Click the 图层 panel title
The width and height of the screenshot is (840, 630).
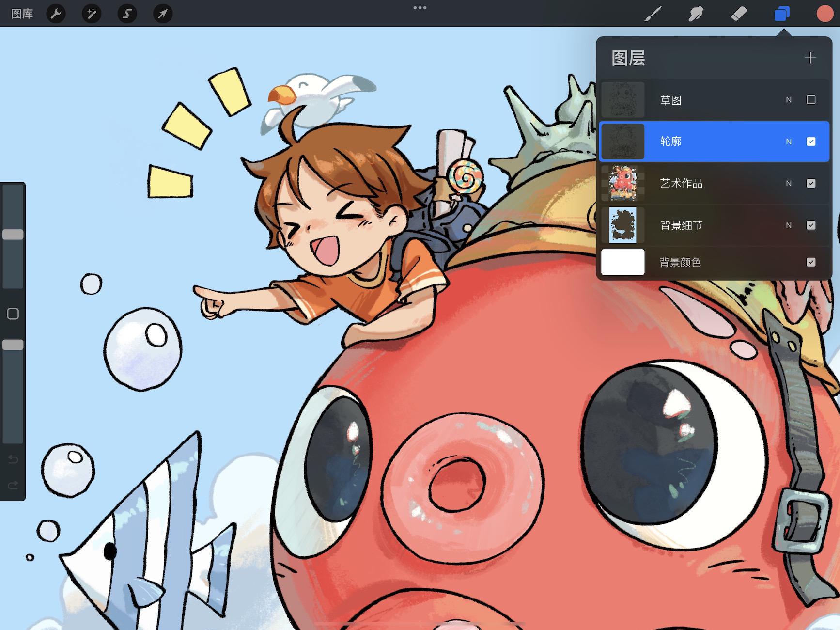[x=628, y=58]
